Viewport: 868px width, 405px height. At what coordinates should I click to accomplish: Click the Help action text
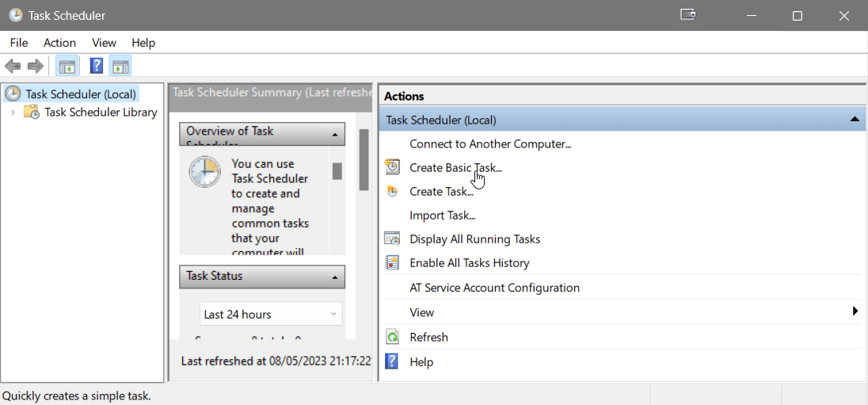pyautogui.click(x=421, y=361)
